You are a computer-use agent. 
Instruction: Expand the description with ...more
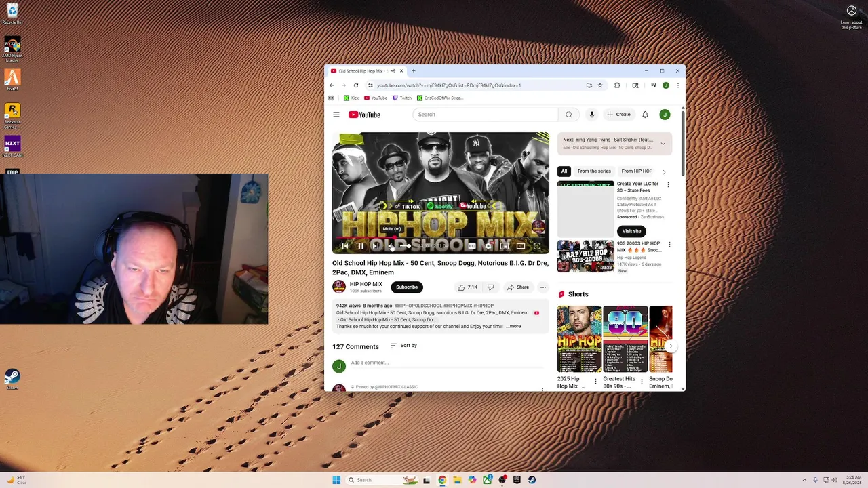coord(513,327)
